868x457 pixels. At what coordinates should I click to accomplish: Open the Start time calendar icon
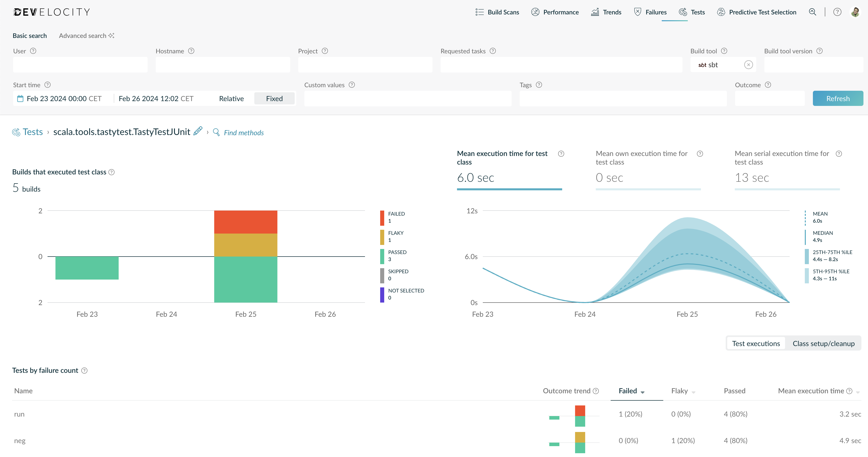pyautogui.click(x=20, y=98)
